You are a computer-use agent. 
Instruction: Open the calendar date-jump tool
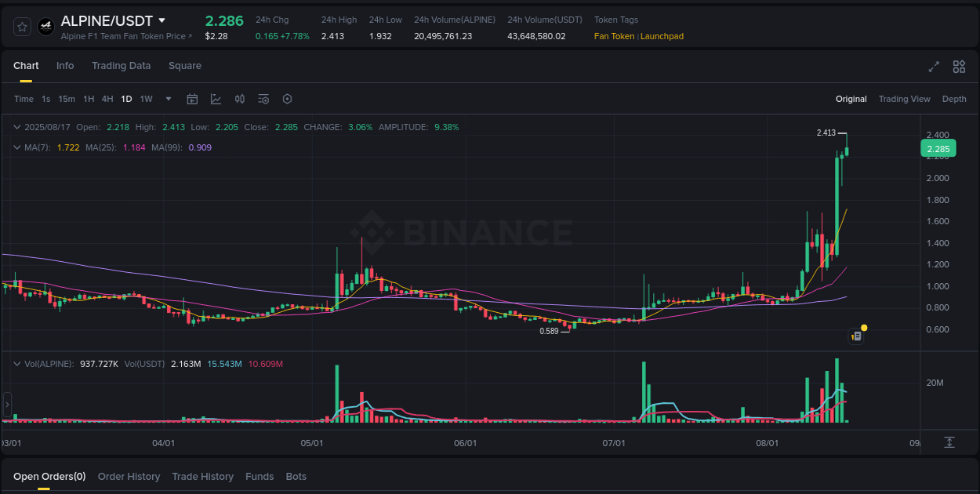192,99
